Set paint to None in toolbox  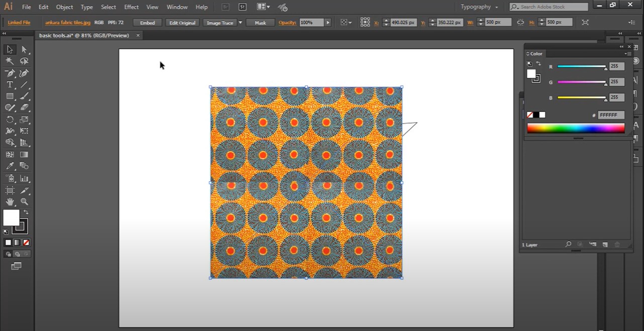point(26,243)
